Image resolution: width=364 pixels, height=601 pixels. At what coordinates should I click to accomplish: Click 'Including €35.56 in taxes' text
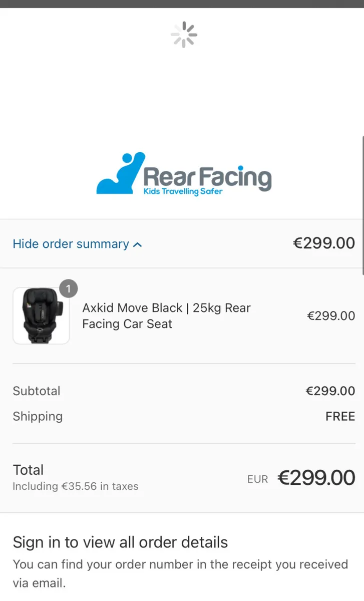click(76, 486)
